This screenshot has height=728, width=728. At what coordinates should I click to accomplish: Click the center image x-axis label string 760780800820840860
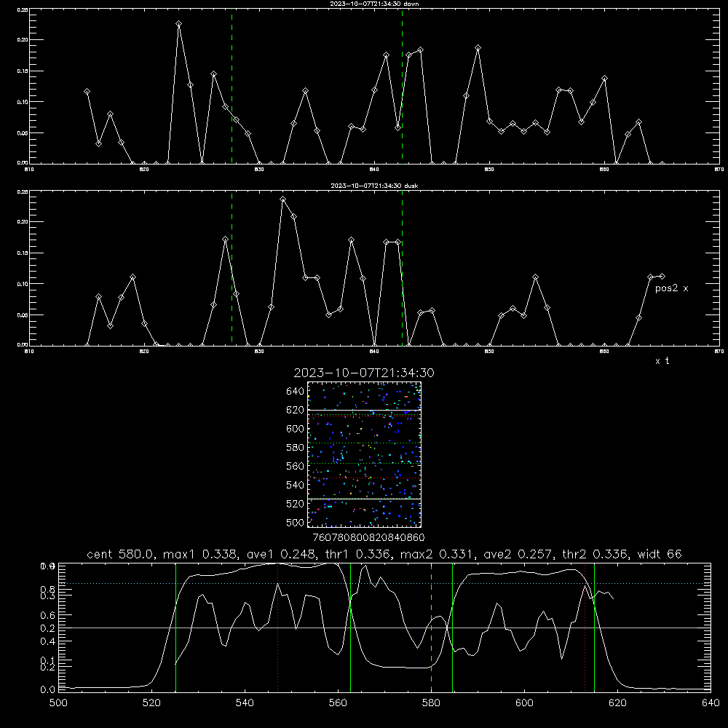pyautogui.click(x=368, y=538)
